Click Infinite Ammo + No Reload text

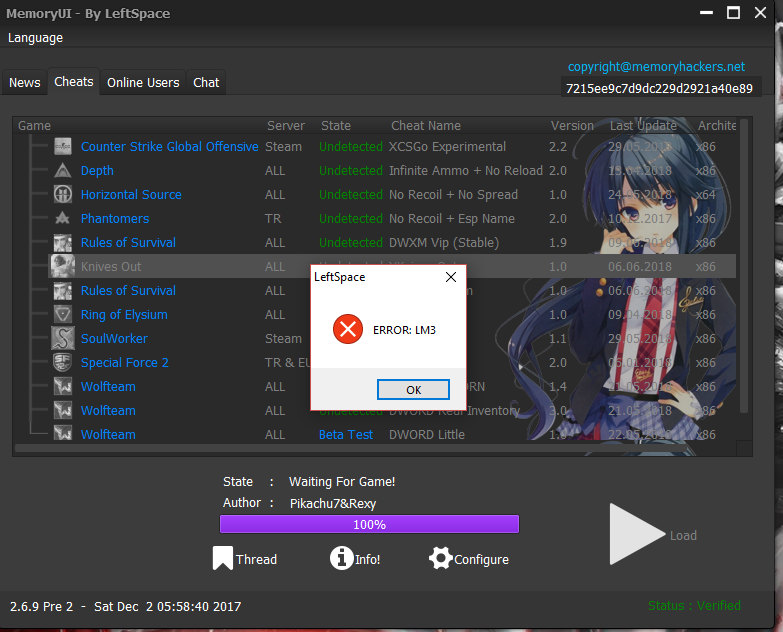[465, 171]
